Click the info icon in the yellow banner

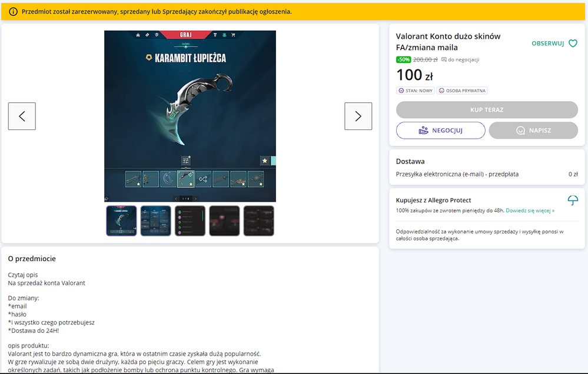coord(13,12)
